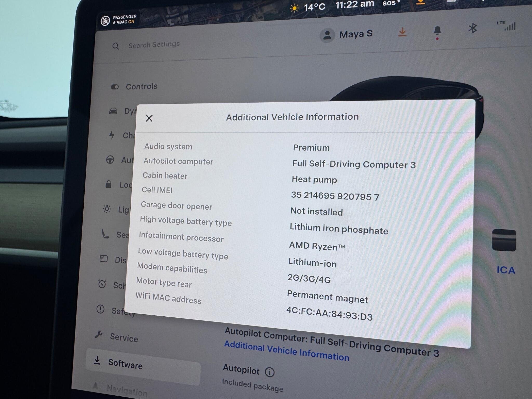Image resolution: width=532 pixels, height=399 pixels.
Task: Tap the Lights icon in sidebar
Action: coord(107,209)
